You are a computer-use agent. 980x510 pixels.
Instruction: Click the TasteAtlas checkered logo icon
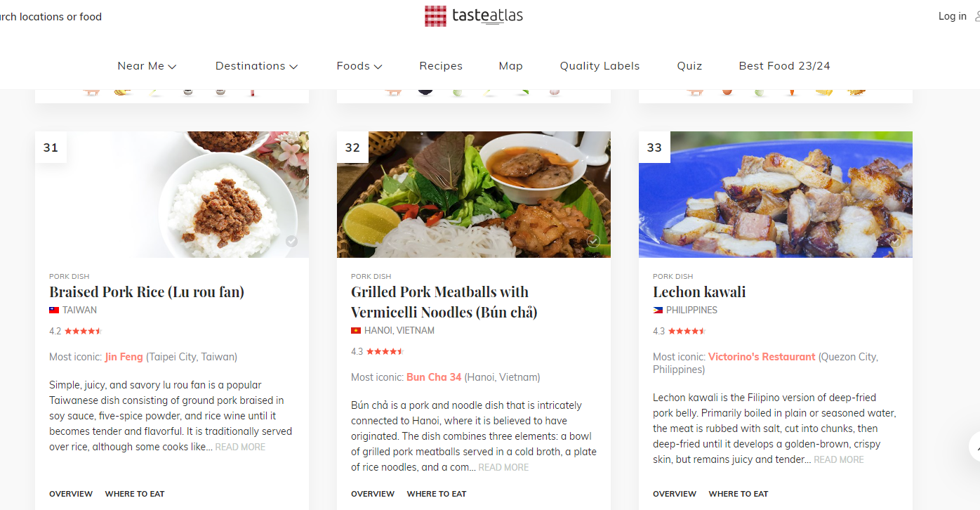pos(435,16)
